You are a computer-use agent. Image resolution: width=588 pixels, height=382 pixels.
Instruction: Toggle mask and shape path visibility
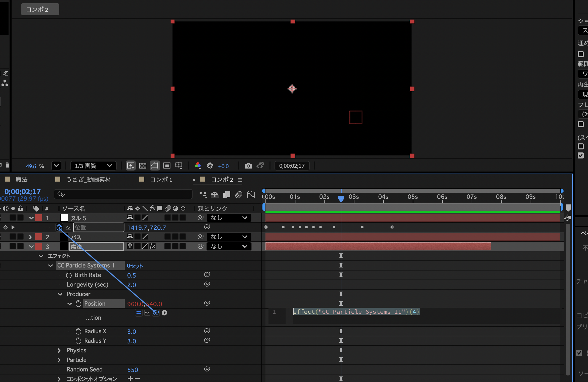coord(155,166)
